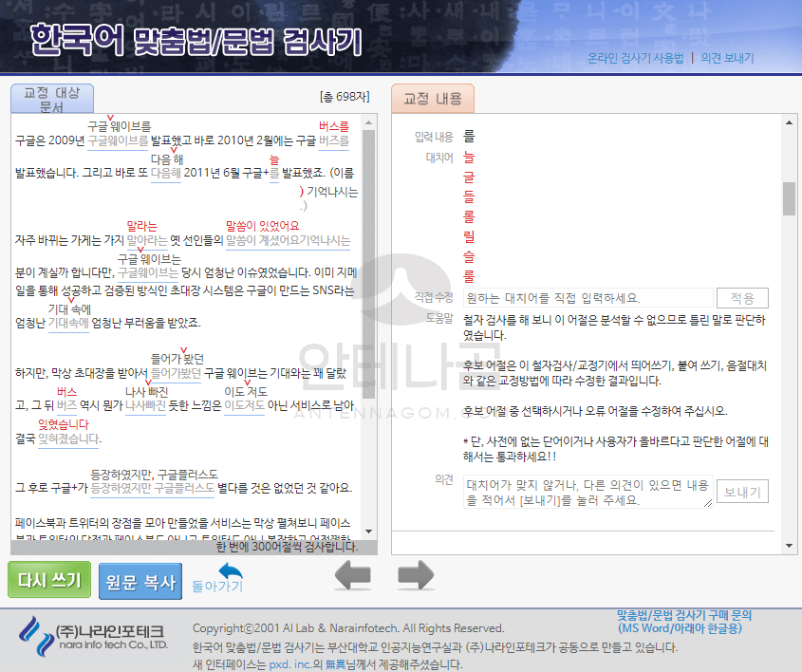This screenshot has height=672, width=802.
Task: Focus the 직접 수정 input field
Action: [588, 298]
